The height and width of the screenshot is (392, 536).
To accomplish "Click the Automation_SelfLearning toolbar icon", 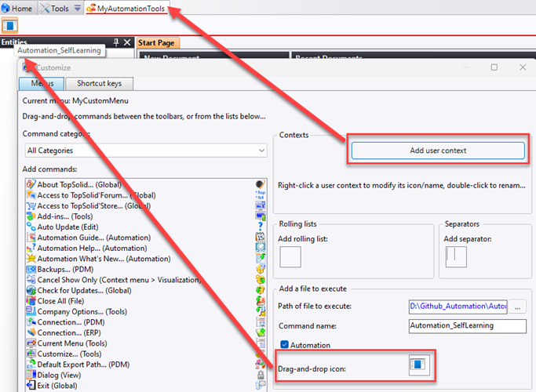I will click(x=9, y=25).
